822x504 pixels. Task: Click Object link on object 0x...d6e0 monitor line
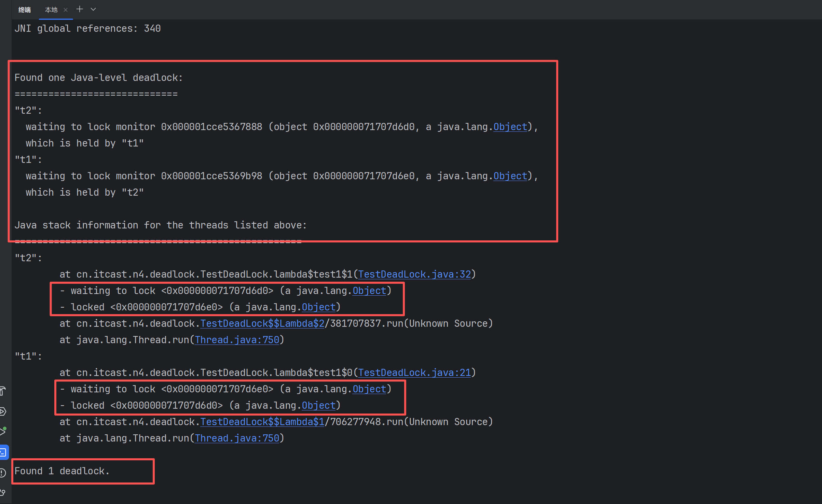pyautogui.click(x=510, y=176)
